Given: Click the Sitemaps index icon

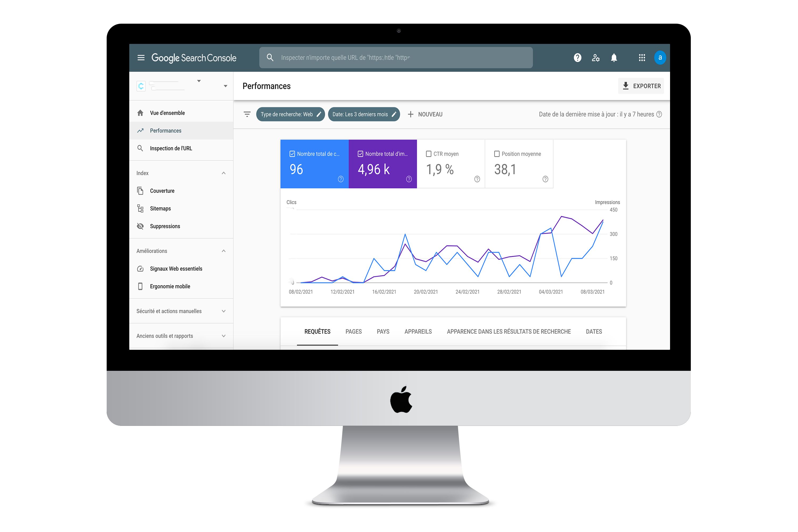Looking at the screenshot, I should (140, 208).
